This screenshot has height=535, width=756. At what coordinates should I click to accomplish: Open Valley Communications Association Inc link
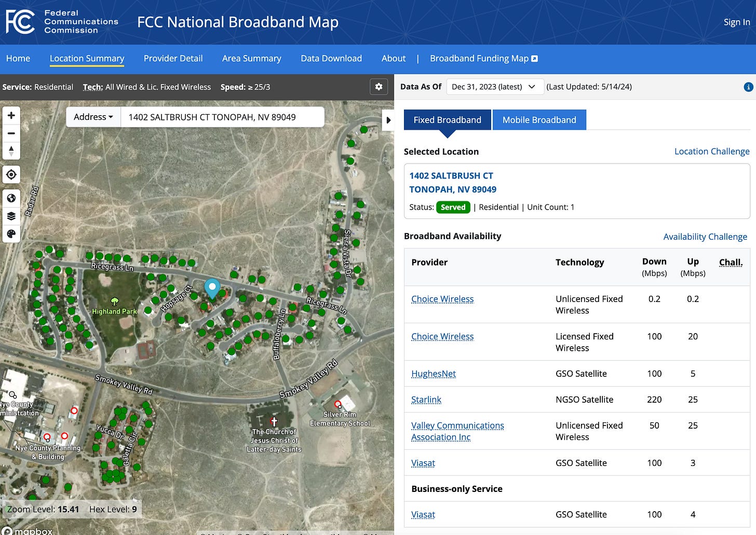click(x=457, y=431)
